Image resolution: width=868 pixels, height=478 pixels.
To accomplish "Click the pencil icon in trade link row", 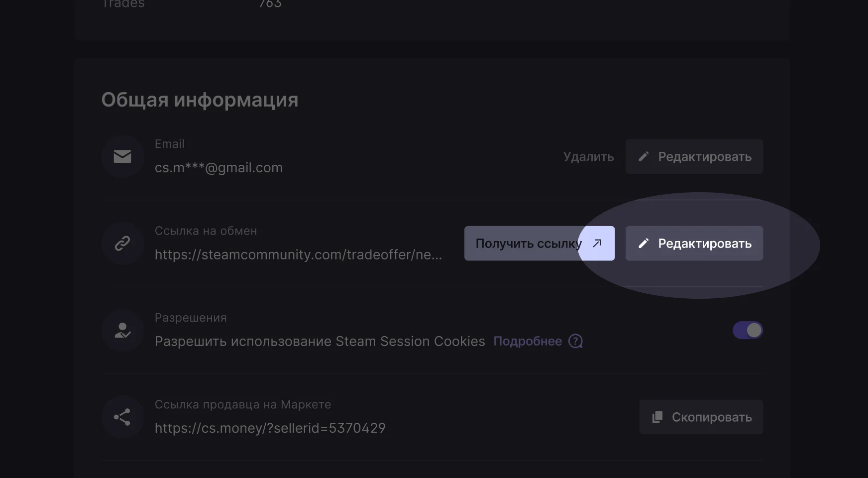I will tap(644, 243).
